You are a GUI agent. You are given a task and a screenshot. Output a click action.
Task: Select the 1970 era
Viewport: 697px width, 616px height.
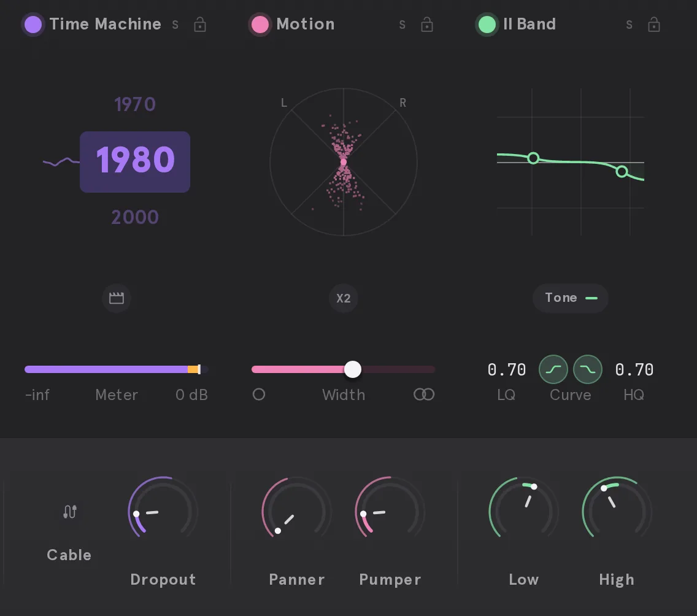pyautogui.click(x=135, y=104)
